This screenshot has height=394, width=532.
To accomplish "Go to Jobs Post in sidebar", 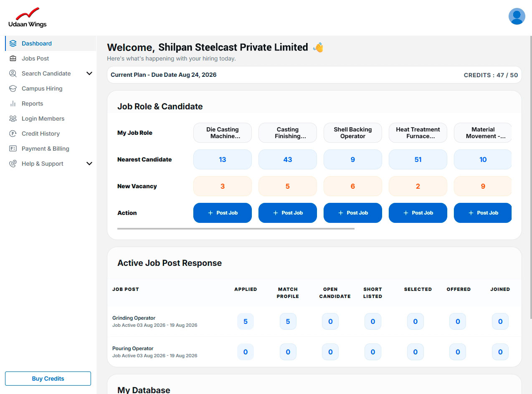I will click(x=51, y=58).
